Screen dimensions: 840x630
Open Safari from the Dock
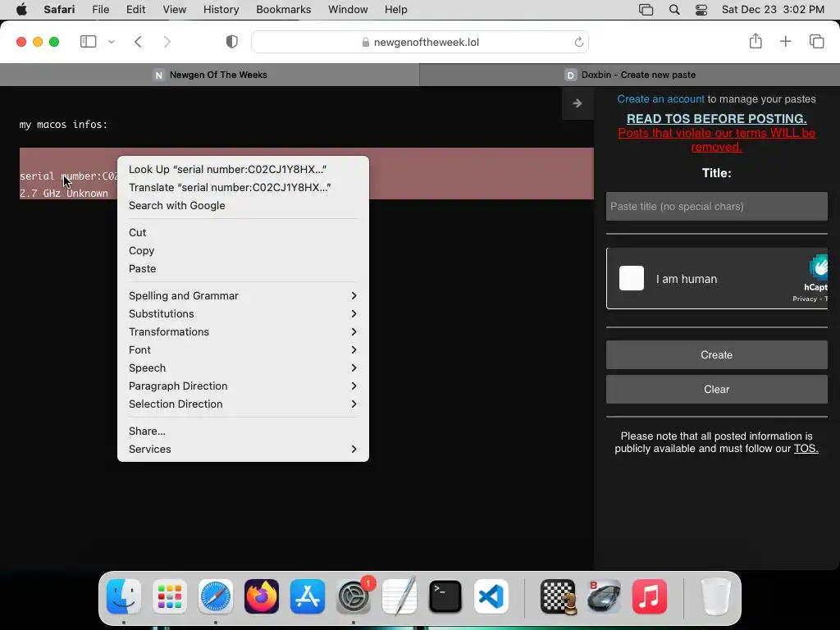coord(216,596)
